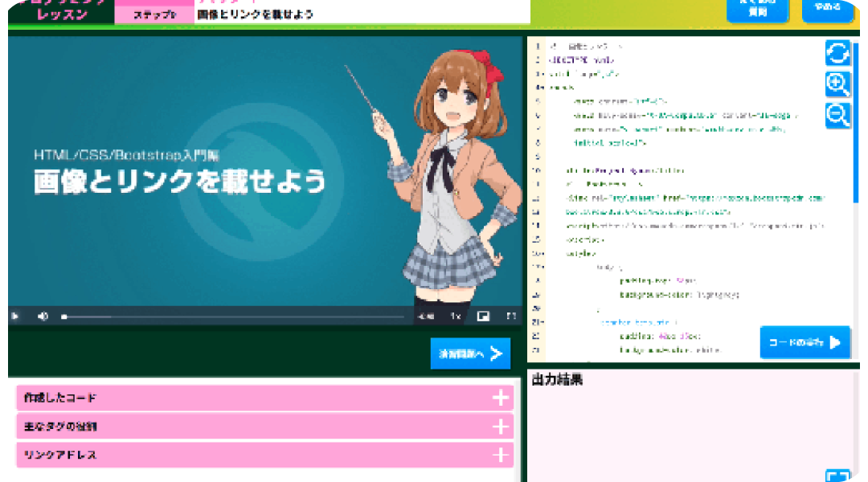Image resolution: width=868 pixels, height=482 pixels.
Task: Seek the video using the progress bar
Action: click(x=233, y=317)
